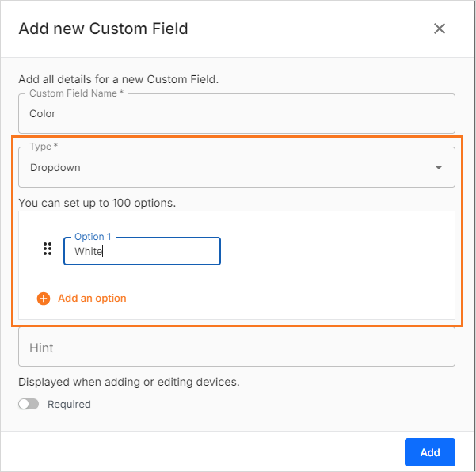Click the "Displayed when adding or editing devices" text
476x472 pixels.
click(x=128, y=382)
